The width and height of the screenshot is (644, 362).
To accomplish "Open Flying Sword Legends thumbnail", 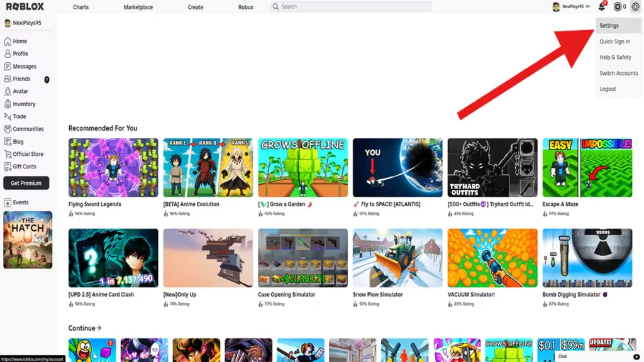I will [x=113, y=167].
